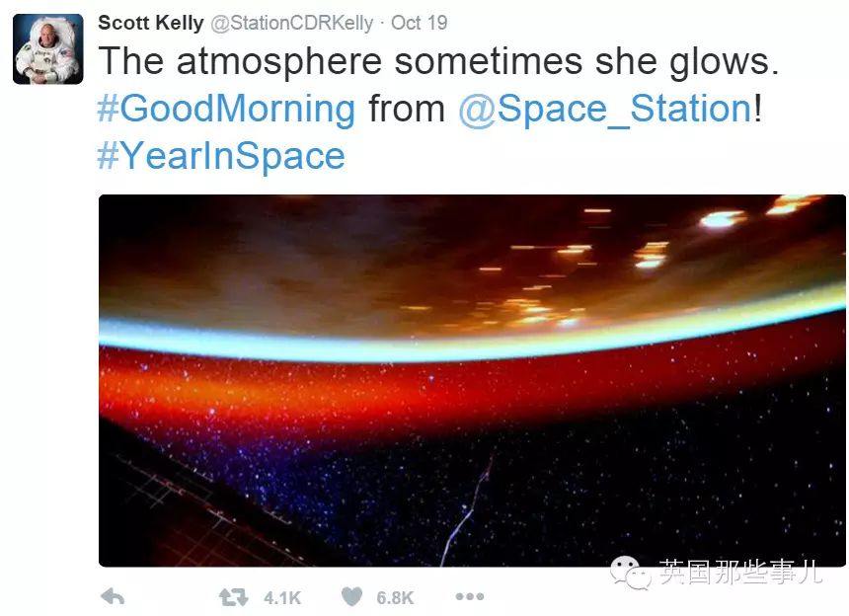849x616 pixels.
Task: Visit the @StationCDRKelly handle
Action: click(x=292, y=24)
